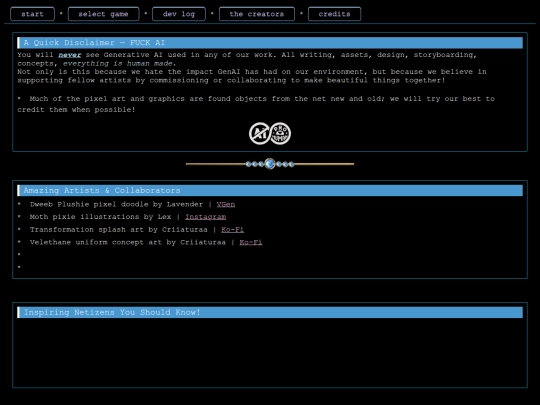Screen dimensions: 540x405
Task: Click the pro-human round badge icon
Action: (280, 133)
